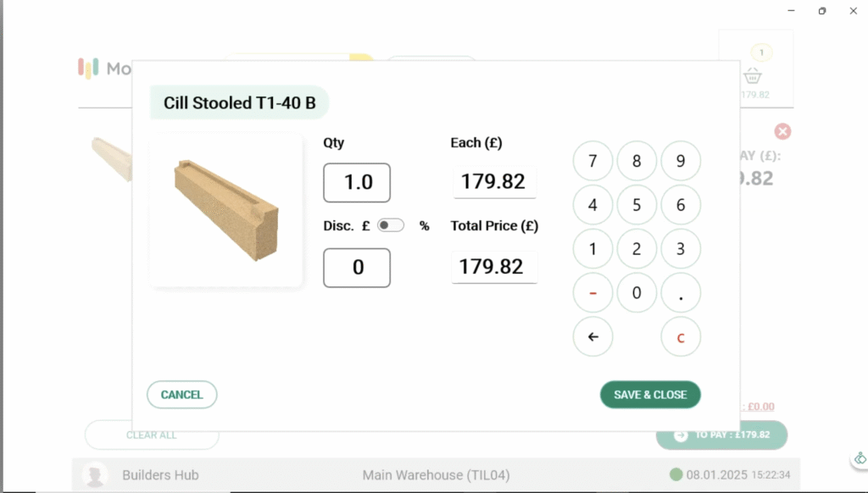Viewport: 868px width, 493px height.
Task: Click the Cancel button
Action: [x=182, y=395]
